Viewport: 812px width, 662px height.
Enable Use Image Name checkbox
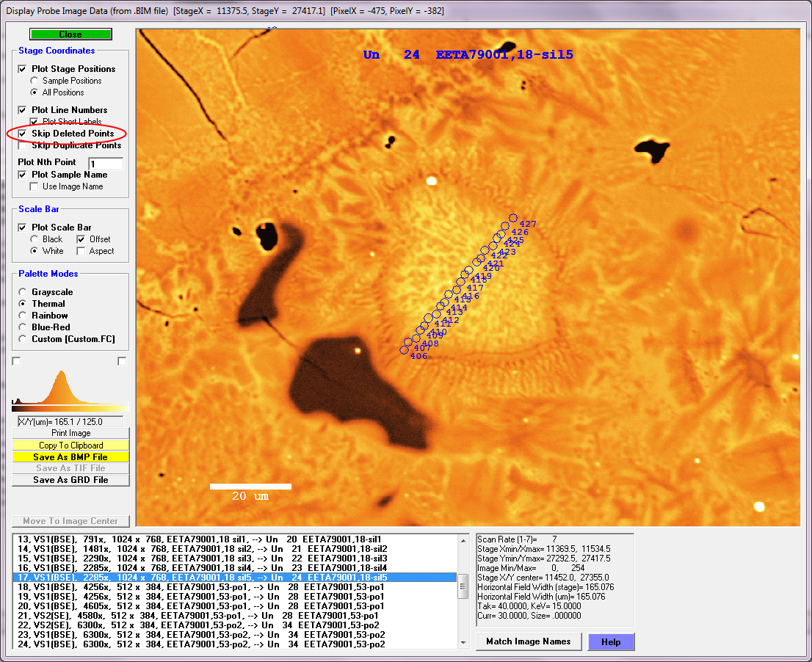pyautogui.click(x=35, y=186)
